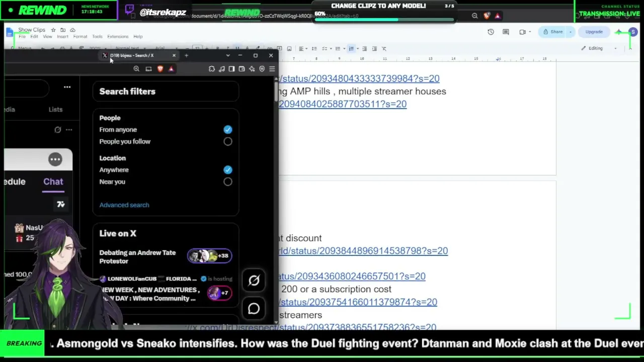Image resolution: width=644 pixels, height=362 pixels.
Task: Open the View menu in Google Docs
Action: pos(47,37)
